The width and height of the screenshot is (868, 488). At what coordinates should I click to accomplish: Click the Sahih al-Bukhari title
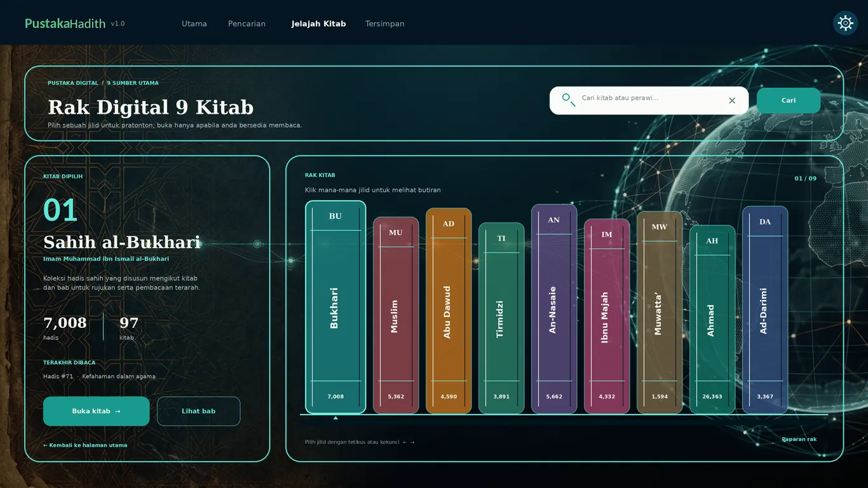[122, 242]
